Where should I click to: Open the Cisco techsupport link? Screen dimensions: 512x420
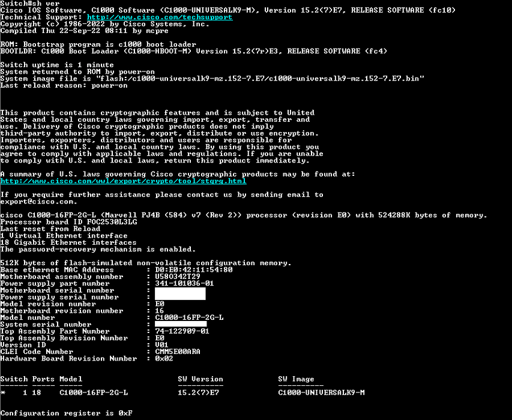click(x=160, y=17)
